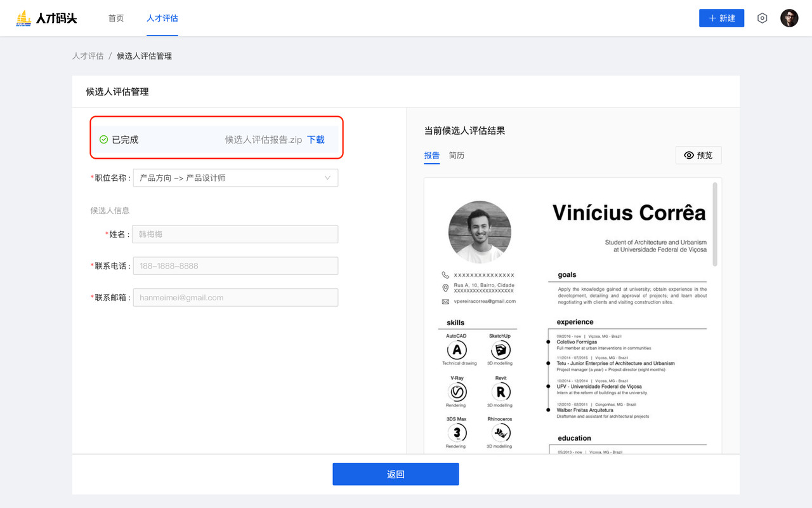This screenshot has height=508, width=812.
Task: Switch to the 简历 tab
Action: click(456, 156)
